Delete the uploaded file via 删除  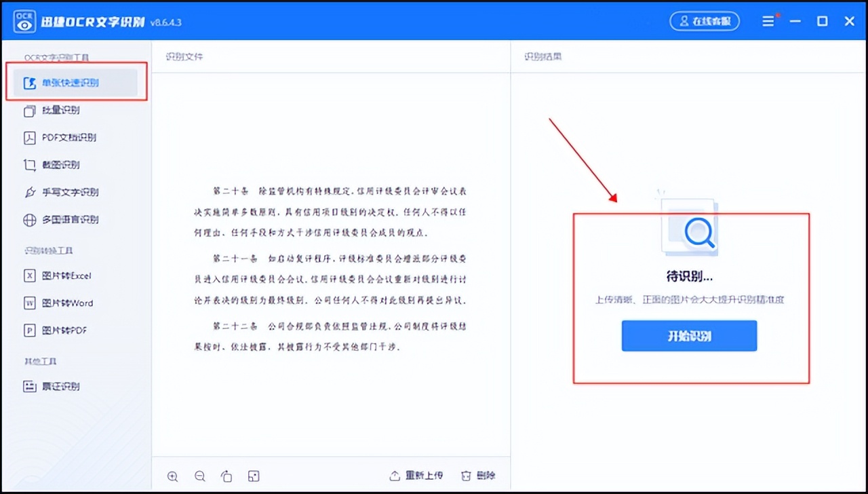pos(477,475)
